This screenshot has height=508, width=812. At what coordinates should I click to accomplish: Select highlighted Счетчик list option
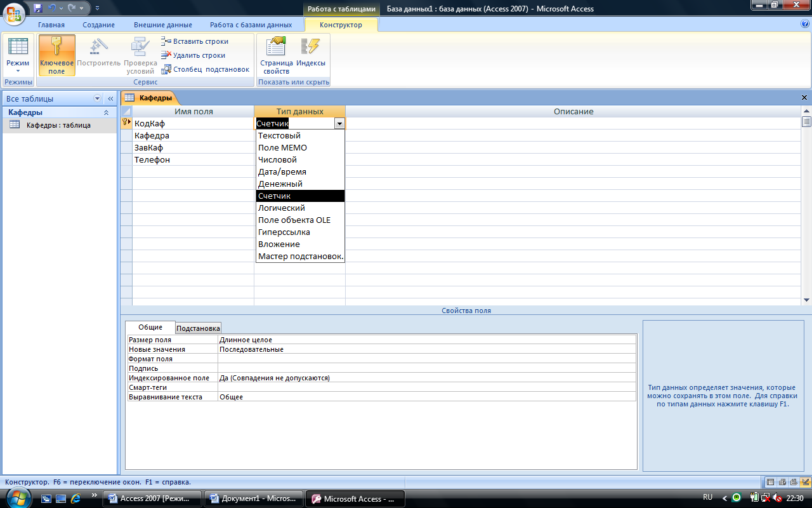pos(300,196)
